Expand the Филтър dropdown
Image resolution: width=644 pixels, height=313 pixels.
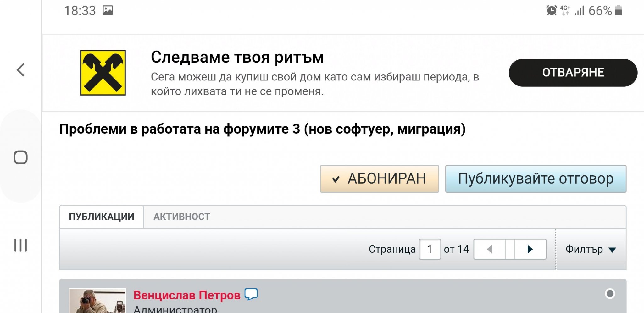pos(591,250)
